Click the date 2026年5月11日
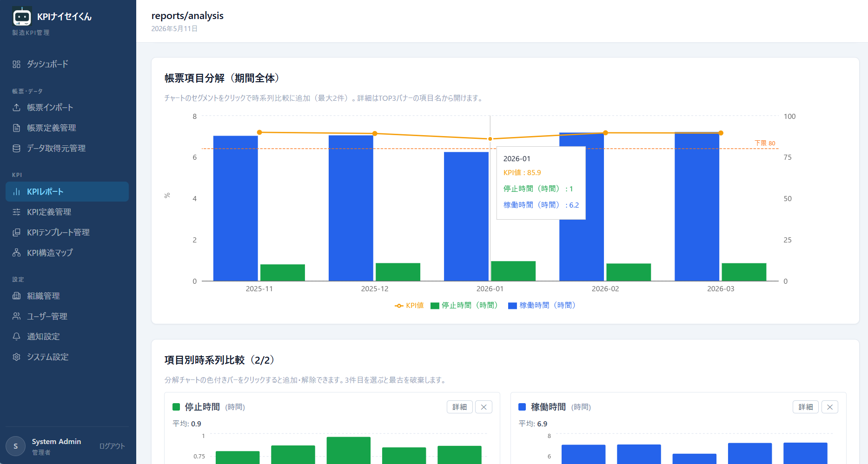 174,29
